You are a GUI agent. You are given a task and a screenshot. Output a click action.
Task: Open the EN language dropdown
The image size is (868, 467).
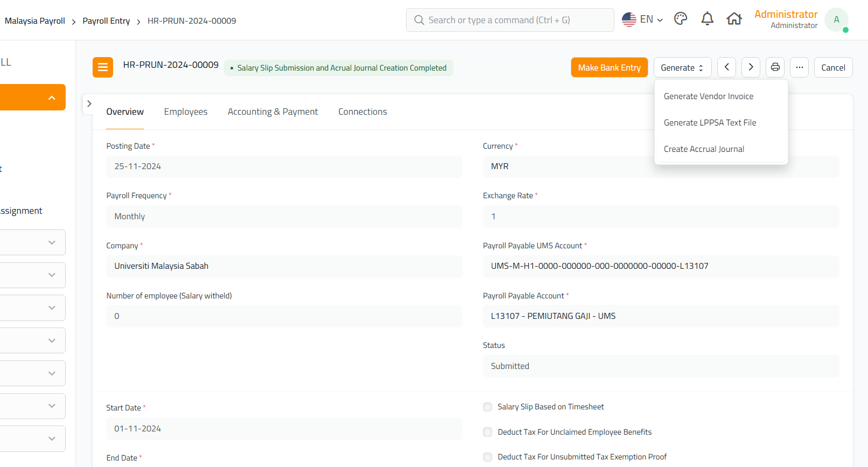642,19
